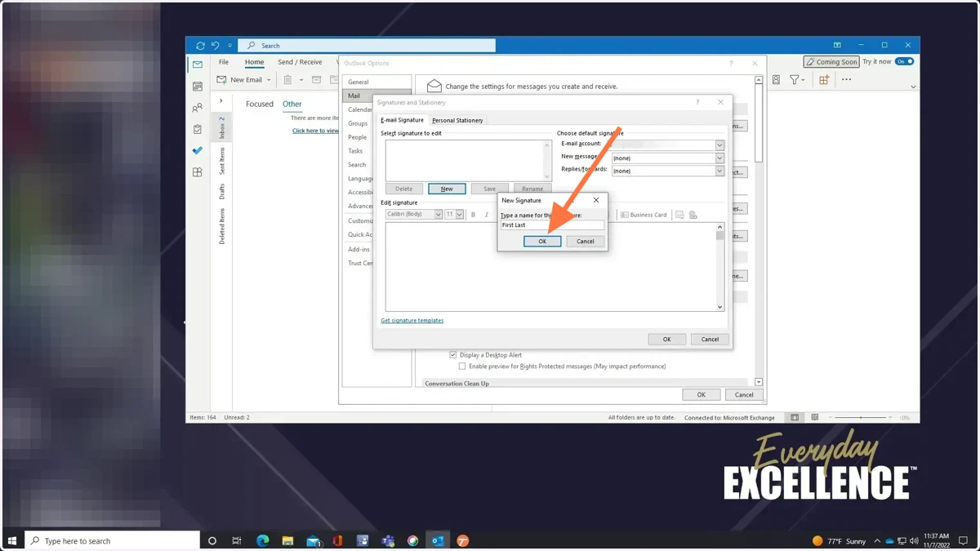
Task: Click the Coming Soon button
Action: click(831, 62)
